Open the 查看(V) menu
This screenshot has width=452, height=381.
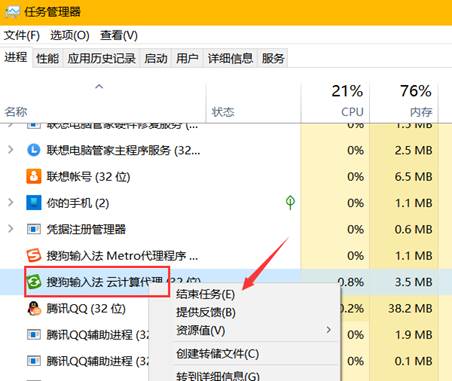[x=119, y=35]
